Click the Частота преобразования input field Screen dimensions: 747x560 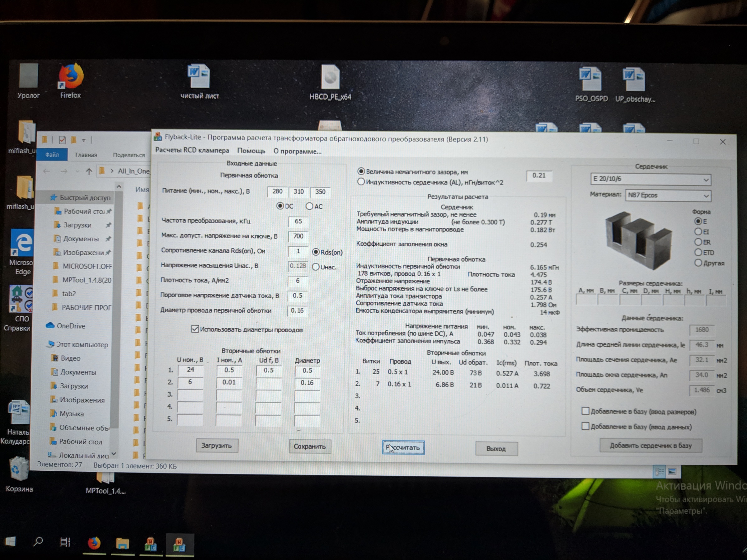click(x=298, y=221)
